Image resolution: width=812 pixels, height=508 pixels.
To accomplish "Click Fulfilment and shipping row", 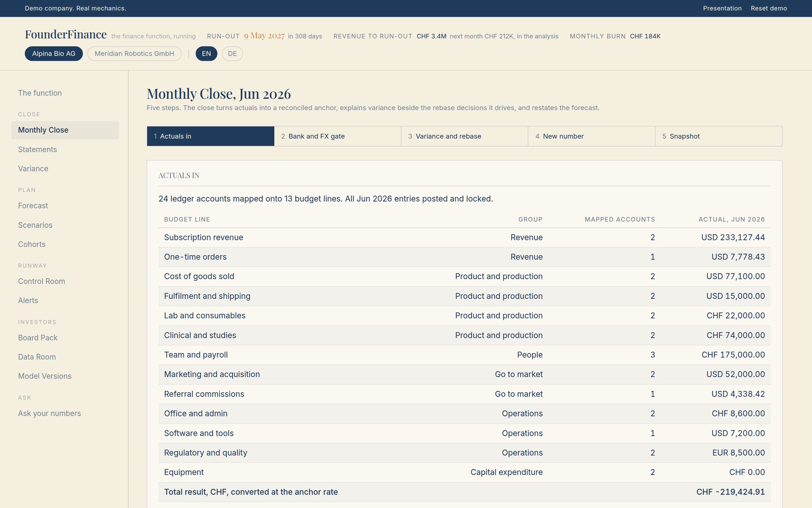I will point(465,296).
